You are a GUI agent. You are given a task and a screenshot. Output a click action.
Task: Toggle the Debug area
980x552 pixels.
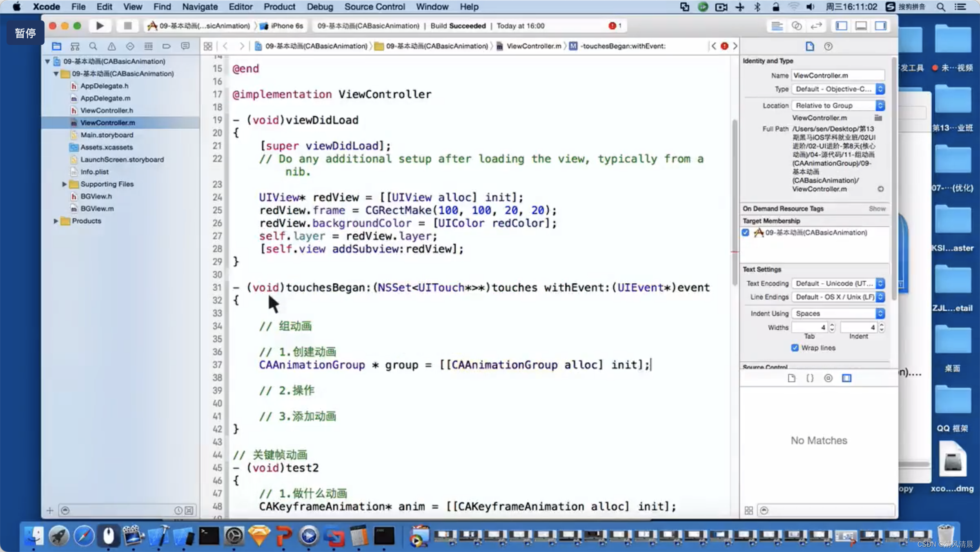(x=861, y=26)
